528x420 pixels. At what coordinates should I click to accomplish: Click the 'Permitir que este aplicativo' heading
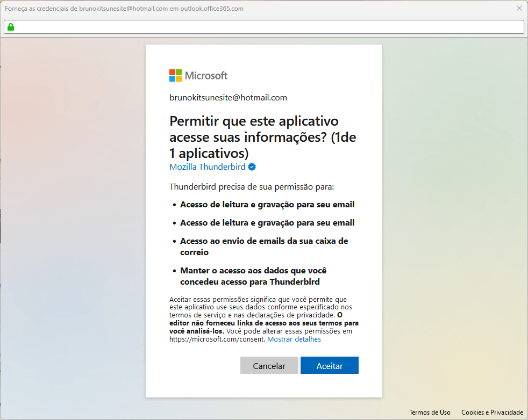(262, 137)
